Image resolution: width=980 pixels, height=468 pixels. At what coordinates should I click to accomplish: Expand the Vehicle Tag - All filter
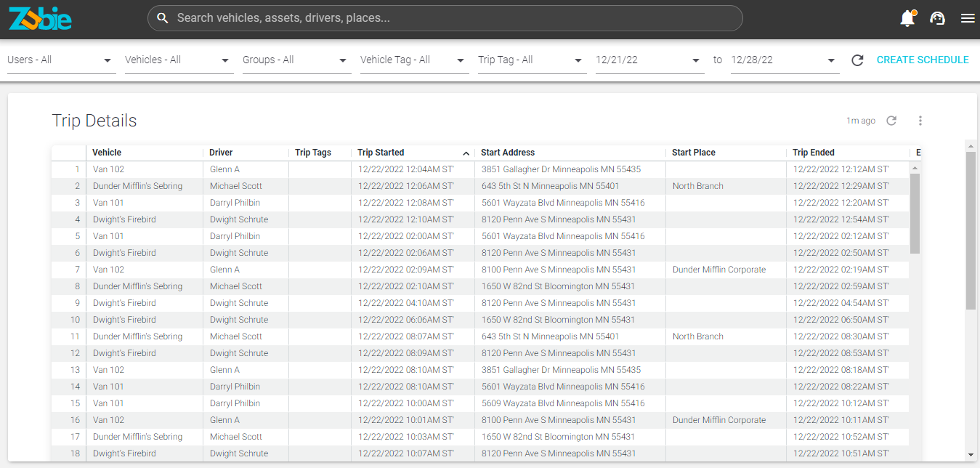tap(415, 60)
